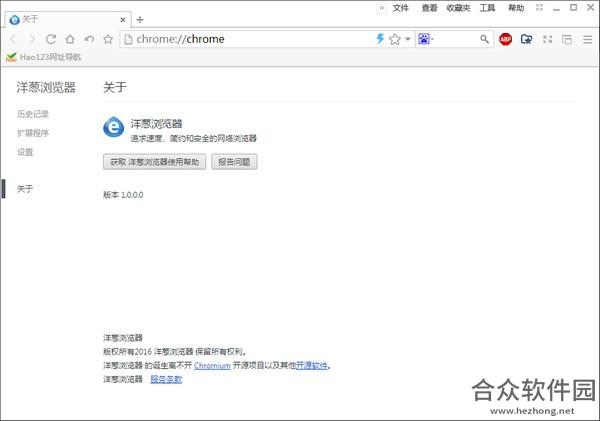Viewport: 600px width, 421px height.
Task: Click the lightning speed mode icon
Action: [x=380, y=39]
